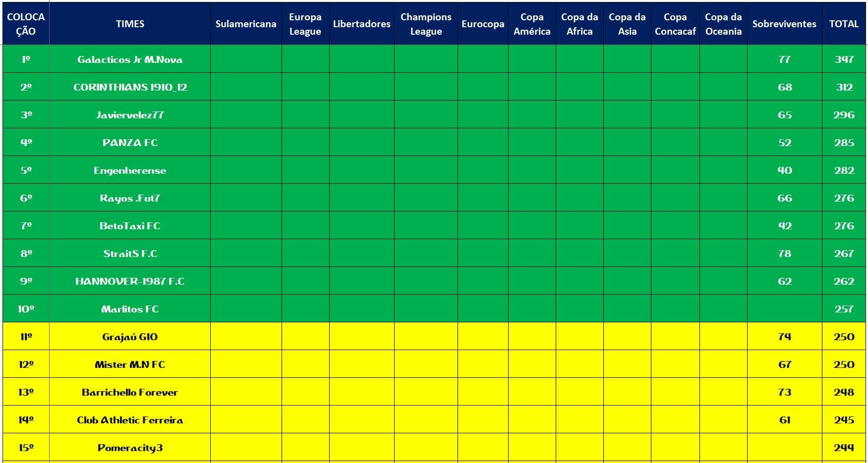This screenshot has height=463, width=868.
Task: Select the Sulamericana column header
Action: click(x=246, y=24)
